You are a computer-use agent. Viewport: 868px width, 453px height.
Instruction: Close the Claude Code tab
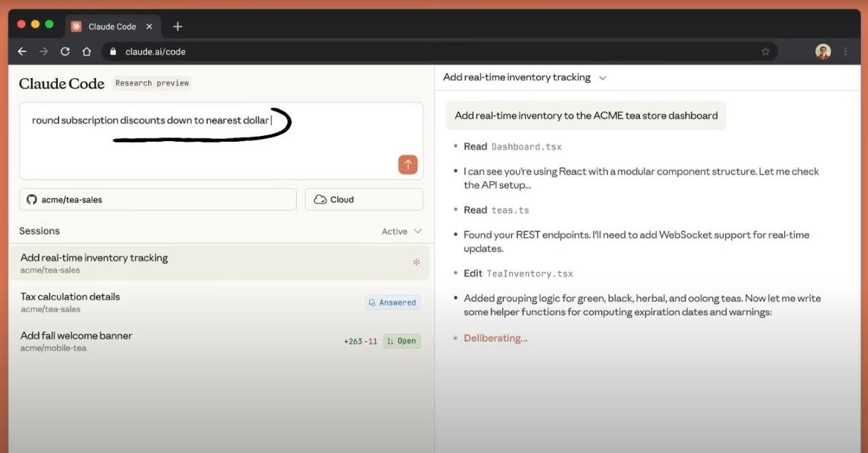coord(149,27)
